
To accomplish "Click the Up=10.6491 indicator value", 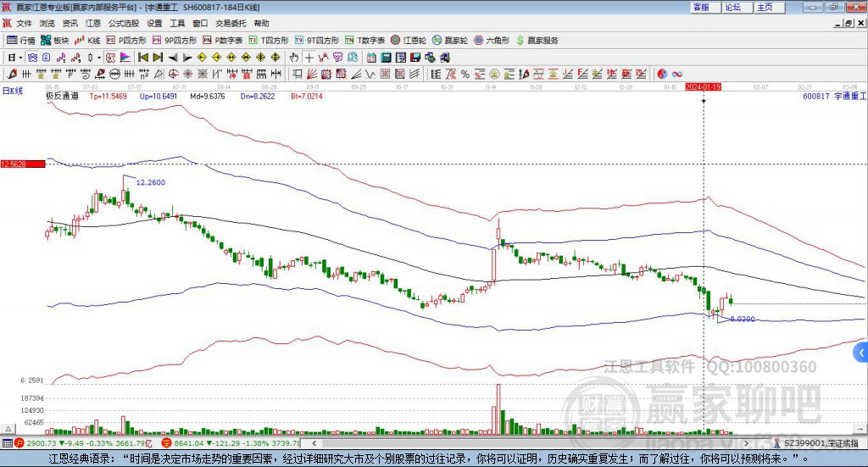I will pyautogui.click(x=159, y=97).
